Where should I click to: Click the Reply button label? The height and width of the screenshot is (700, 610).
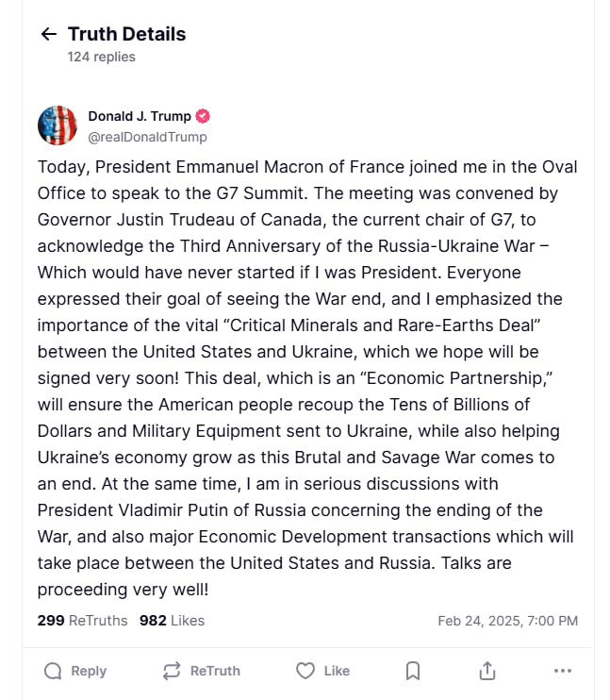click(x=89, y=671)
